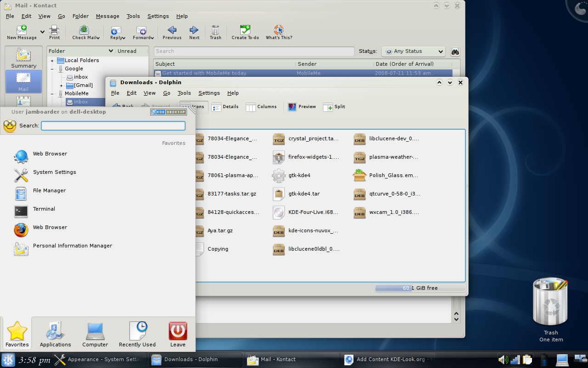Open Kontact Message menu
This screenshot has width=588, height=368.
[107, 16]
